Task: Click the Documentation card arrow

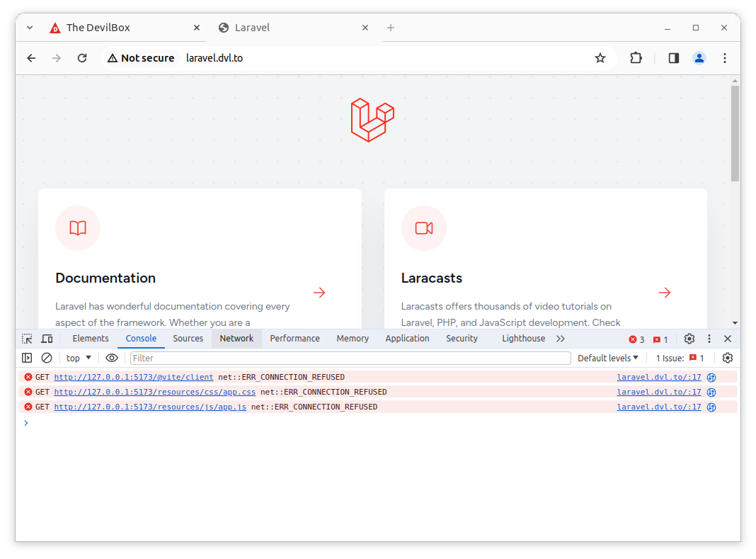Action: click(x=319, y=293)
